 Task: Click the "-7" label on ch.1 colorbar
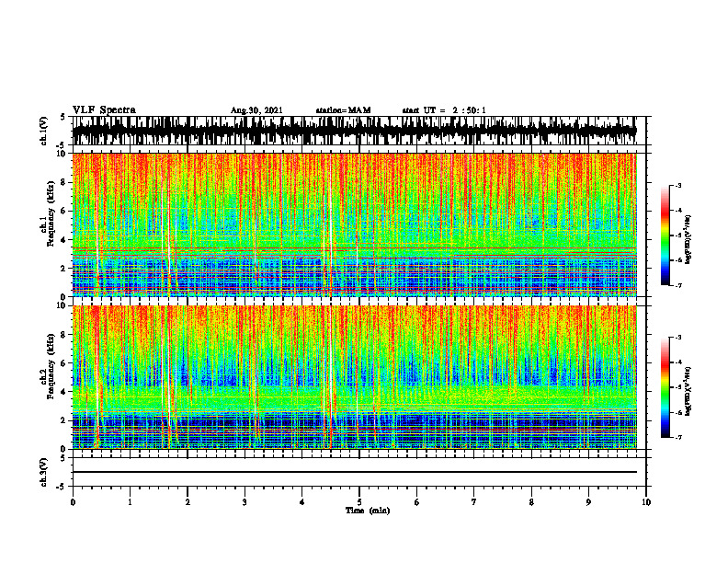click(678, 285)
